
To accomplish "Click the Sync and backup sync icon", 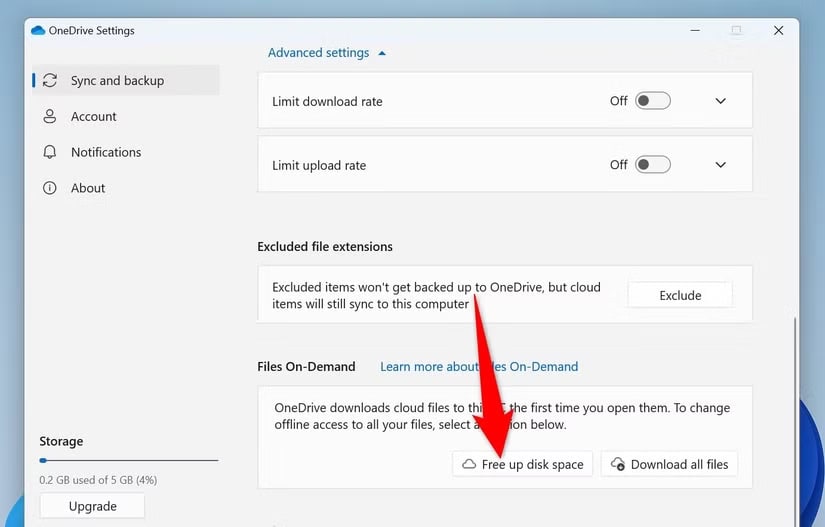I will (x=50, y=81).
